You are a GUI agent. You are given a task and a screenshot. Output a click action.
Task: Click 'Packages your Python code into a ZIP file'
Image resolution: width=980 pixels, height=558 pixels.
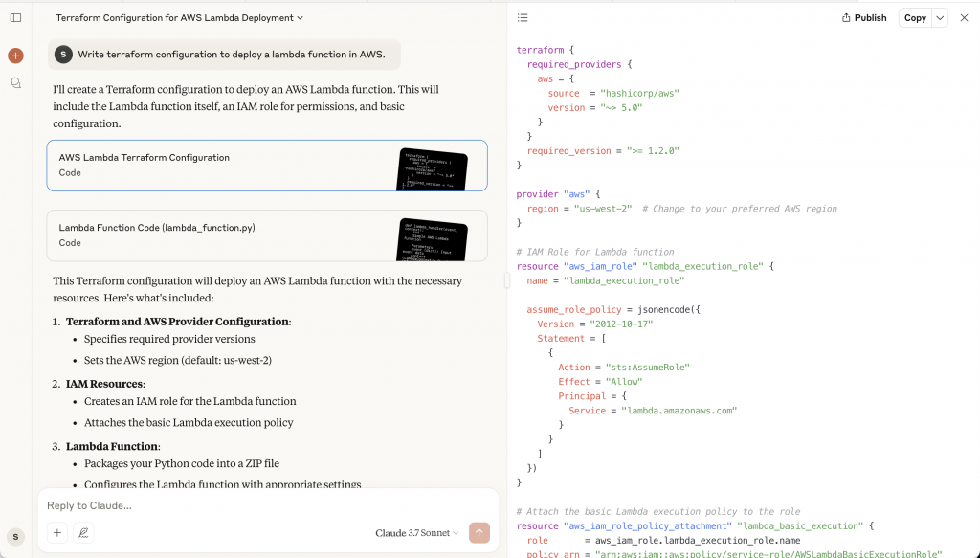coord(182,464)
